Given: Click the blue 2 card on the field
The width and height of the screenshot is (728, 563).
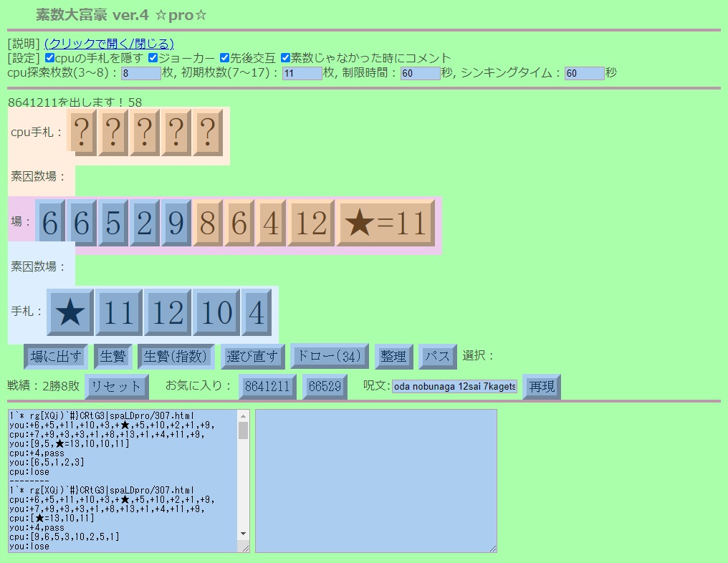Looking at the screenshot, I should (x=145, y=222).
